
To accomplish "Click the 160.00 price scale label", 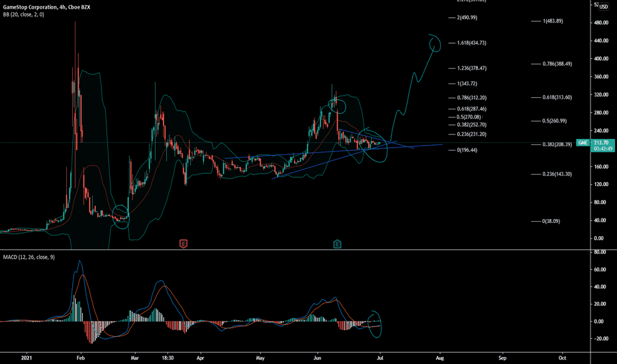I will 601,167.
